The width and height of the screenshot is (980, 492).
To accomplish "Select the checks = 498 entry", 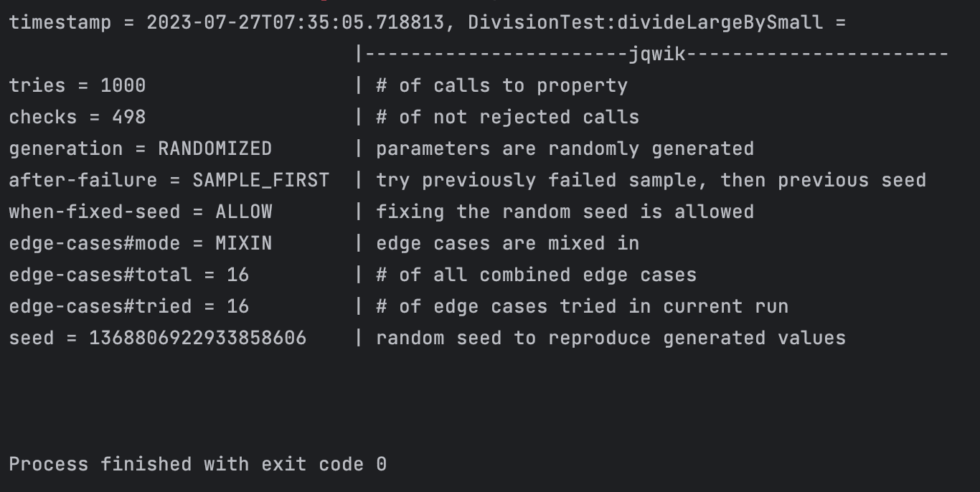I will (x=77, y=117).
